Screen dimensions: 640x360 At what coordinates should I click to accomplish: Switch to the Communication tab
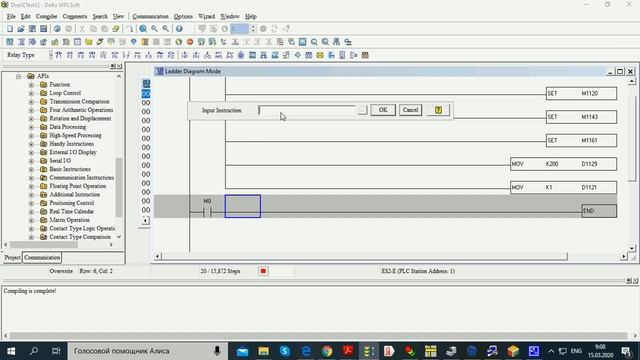[42, 258]
